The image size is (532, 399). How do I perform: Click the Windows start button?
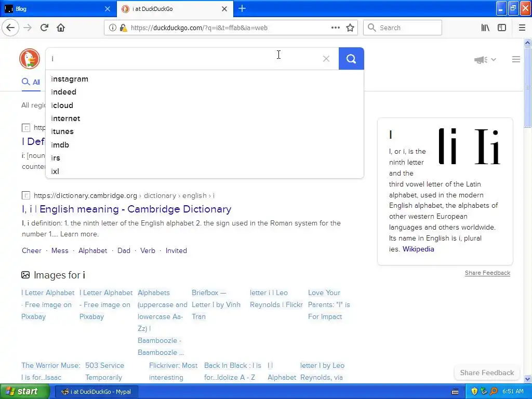24,392
